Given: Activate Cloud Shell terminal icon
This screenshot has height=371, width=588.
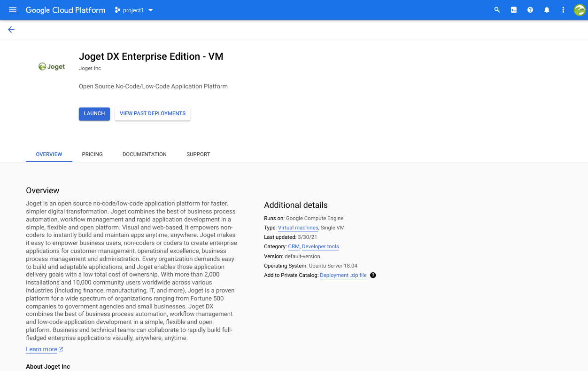Looking at the screenshot, I should pos(514,10).
